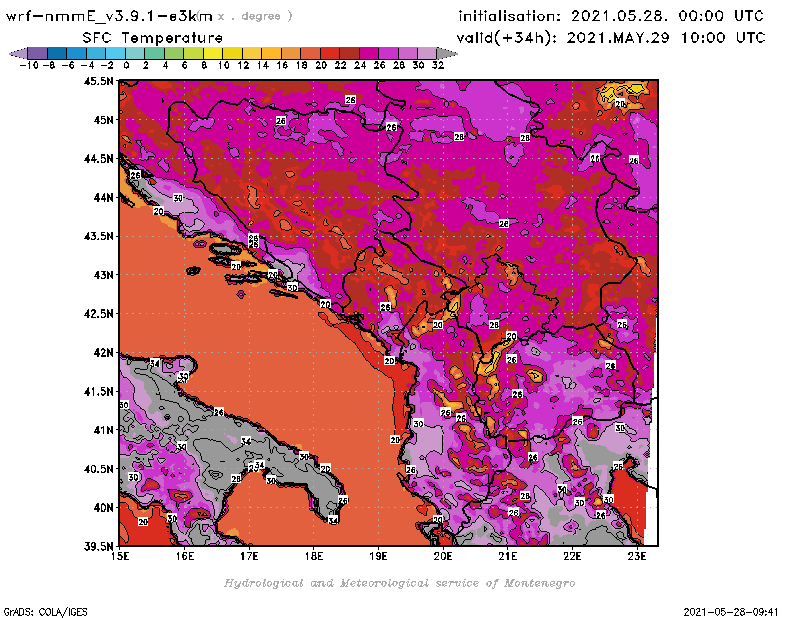Click the valid (+34h) forecast time text
This screenshot has height=618, width=800.
tap(612, 37)
